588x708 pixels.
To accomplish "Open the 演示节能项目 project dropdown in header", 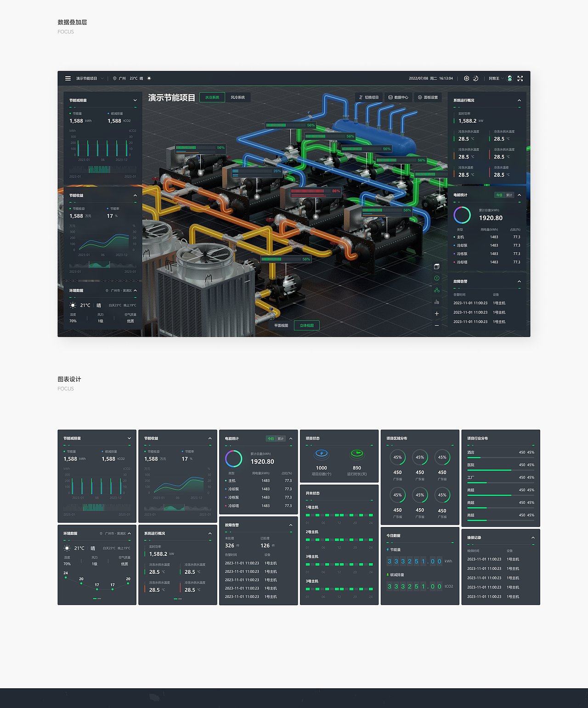I will pyautogui.click(x=90, y=79).
